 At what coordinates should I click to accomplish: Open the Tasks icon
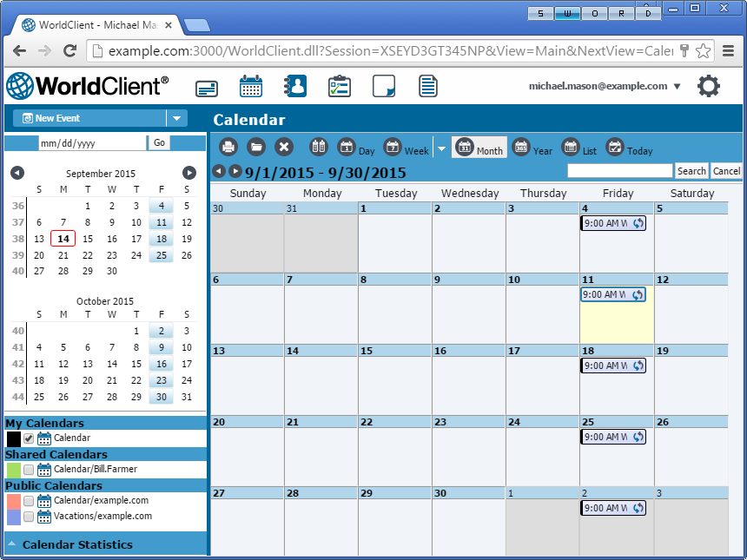(338, 86)
